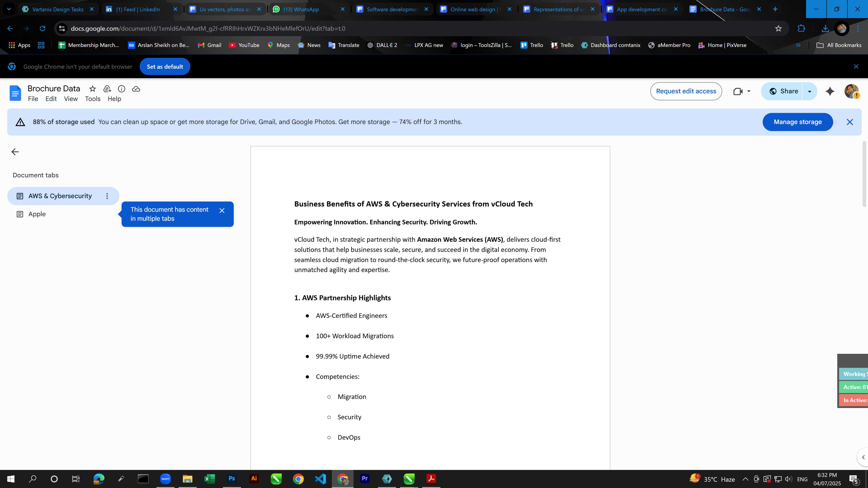Open the File menu
This screenshot has width=868, height=488.
point(33,99)
